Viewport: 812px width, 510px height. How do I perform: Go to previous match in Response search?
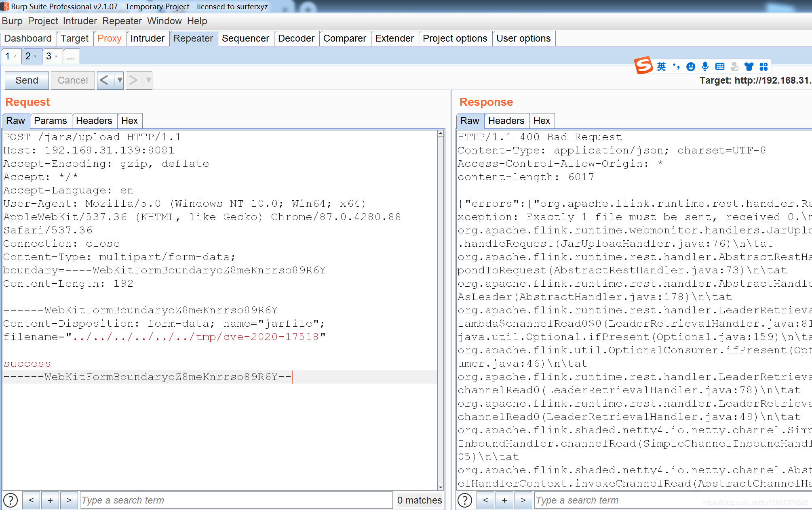pyautogui.click(x=485, y=500)
